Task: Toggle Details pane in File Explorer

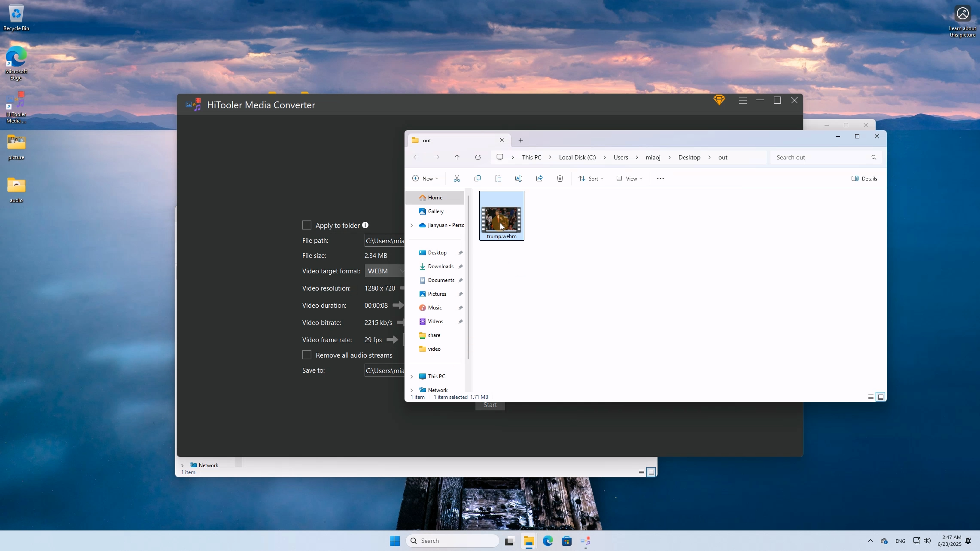Action: pyautogui.click(x=864, y=178)
